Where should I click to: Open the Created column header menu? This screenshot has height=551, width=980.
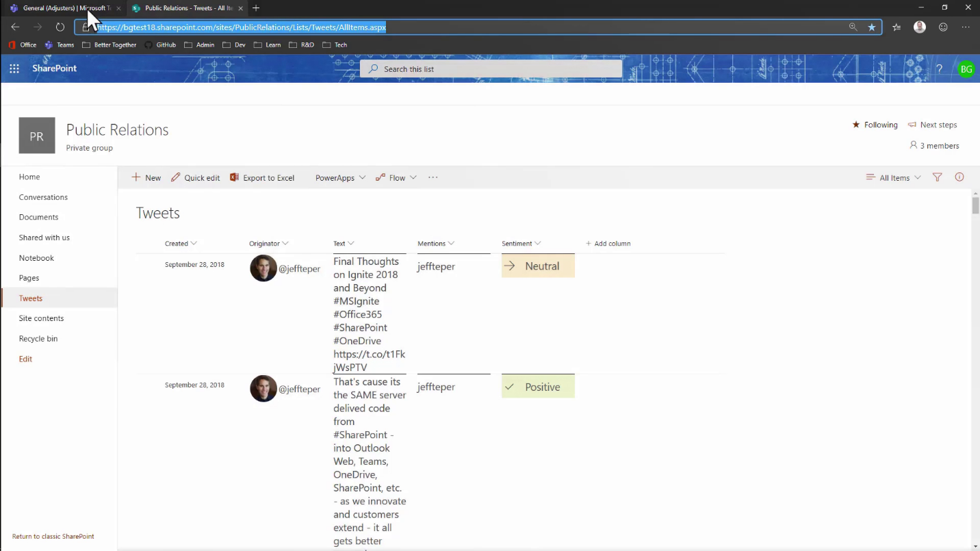pyautogui.click(x=181, y=244)
